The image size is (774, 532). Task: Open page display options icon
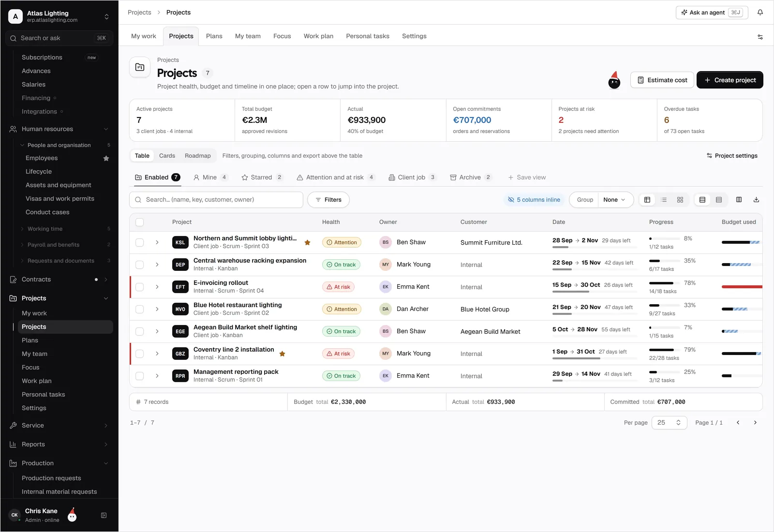(760, 37)
